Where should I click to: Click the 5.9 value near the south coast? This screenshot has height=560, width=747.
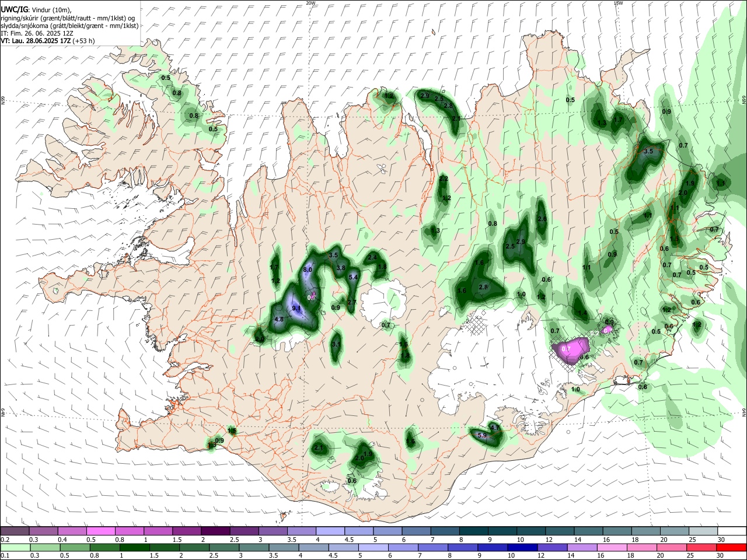[x=482, y=435]
